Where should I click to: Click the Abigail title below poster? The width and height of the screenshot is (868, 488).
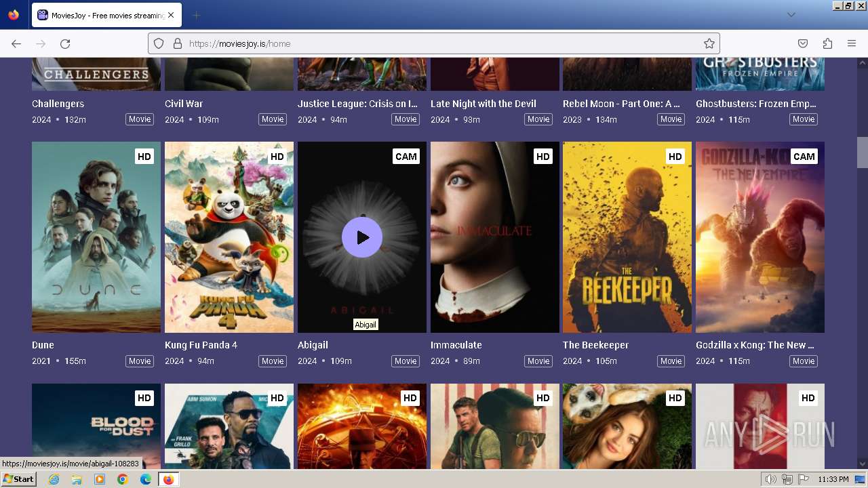coord(313,345)
